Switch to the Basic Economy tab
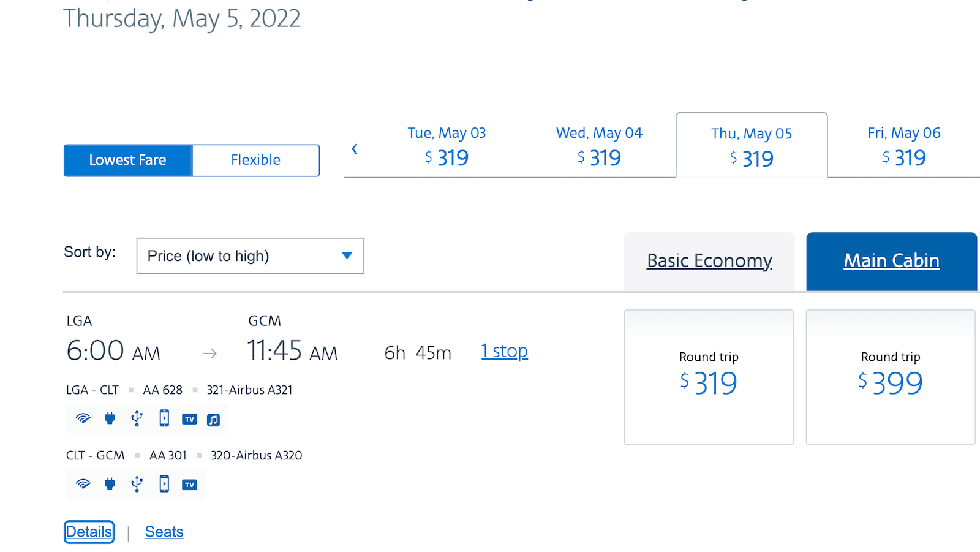Screen dimensions: 980x552 pyautogui.click(x=709, y=261)
